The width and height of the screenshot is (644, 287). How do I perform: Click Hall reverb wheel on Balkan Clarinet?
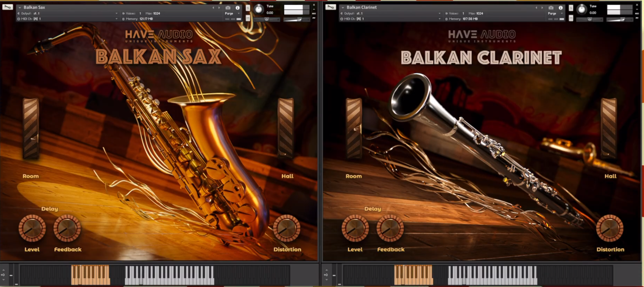click(609, 129)
